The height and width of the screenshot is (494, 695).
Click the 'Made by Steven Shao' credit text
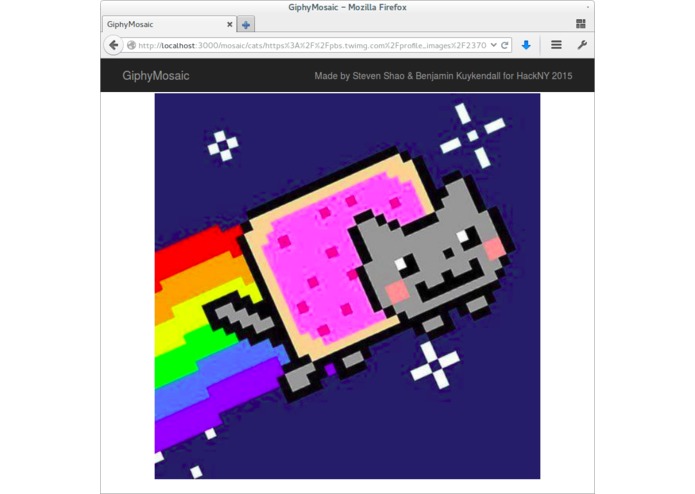443,76
